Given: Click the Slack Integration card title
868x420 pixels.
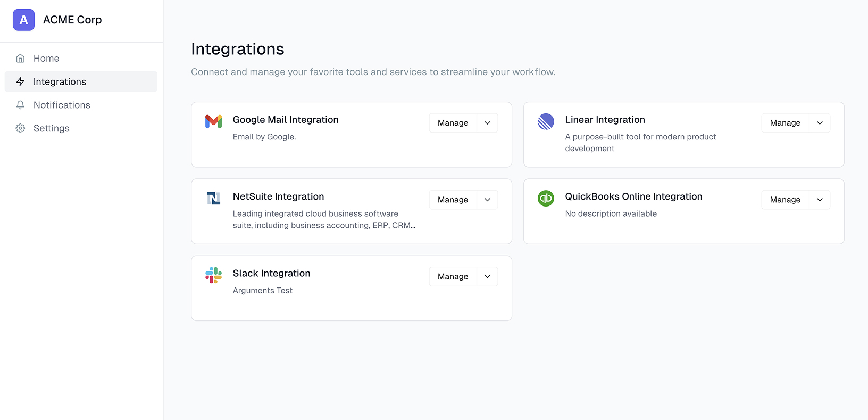Looking at the screenshot, I should point(271,273).
